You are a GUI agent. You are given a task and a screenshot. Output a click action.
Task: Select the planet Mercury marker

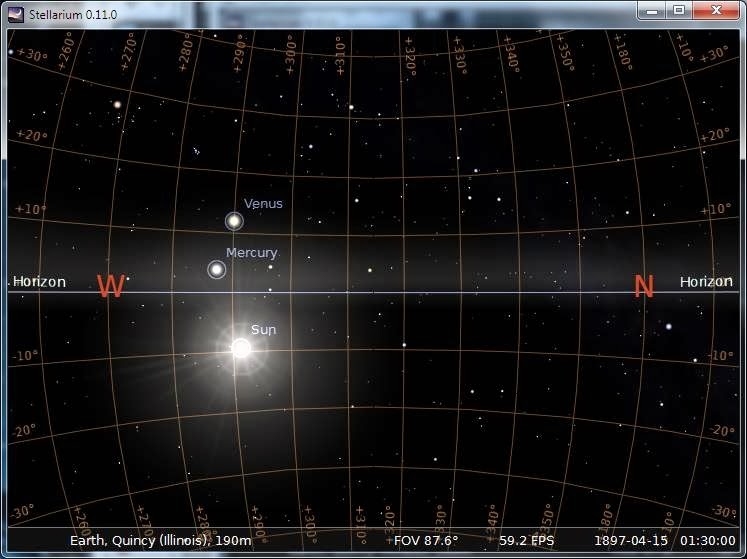(217, 269)
